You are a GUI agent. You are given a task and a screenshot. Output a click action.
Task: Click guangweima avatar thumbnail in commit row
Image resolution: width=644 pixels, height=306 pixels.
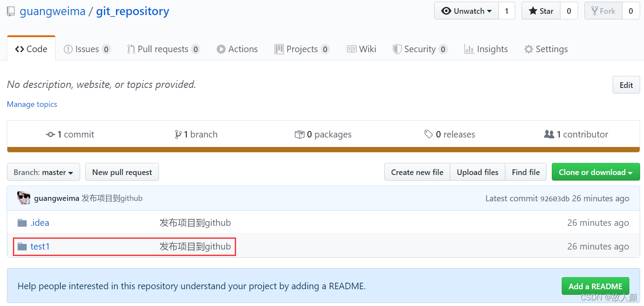coord(24,198)
